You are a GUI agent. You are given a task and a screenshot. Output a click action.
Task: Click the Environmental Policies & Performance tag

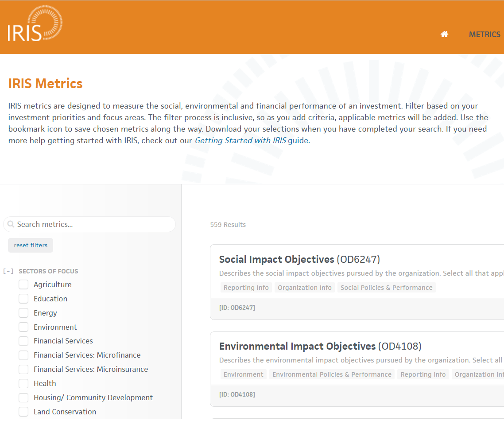tap(332, 374)
